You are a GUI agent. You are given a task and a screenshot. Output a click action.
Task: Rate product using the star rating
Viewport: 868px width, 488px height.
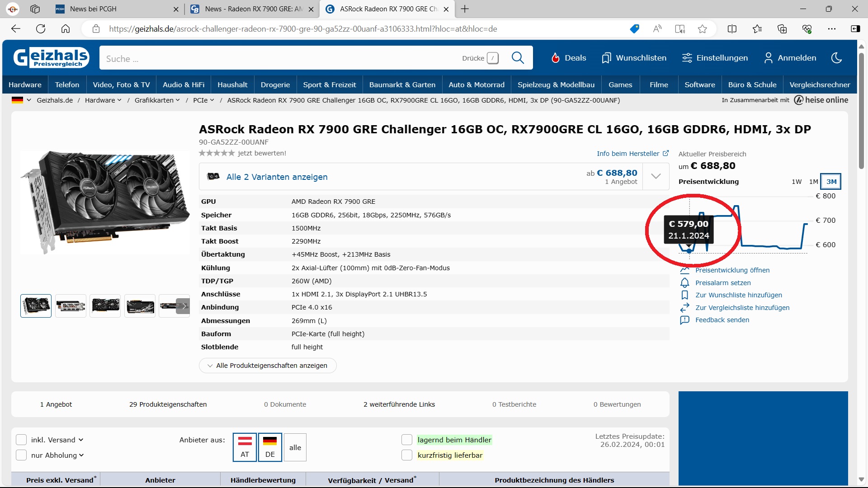(x=217, y=153)
